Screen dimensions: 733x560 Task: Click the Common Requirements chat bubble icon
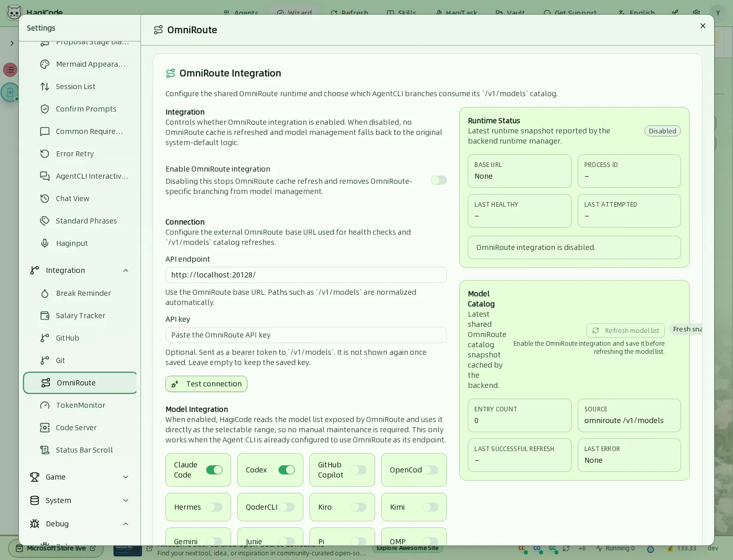(x=45, y=131)
